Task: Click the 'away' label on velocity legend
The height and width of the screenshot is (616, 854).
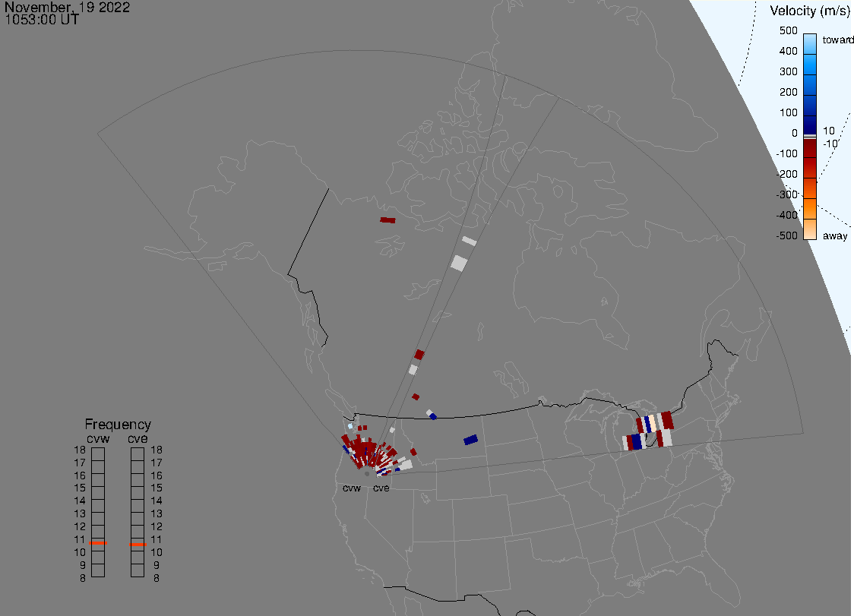Action: (x=835, y=236)
